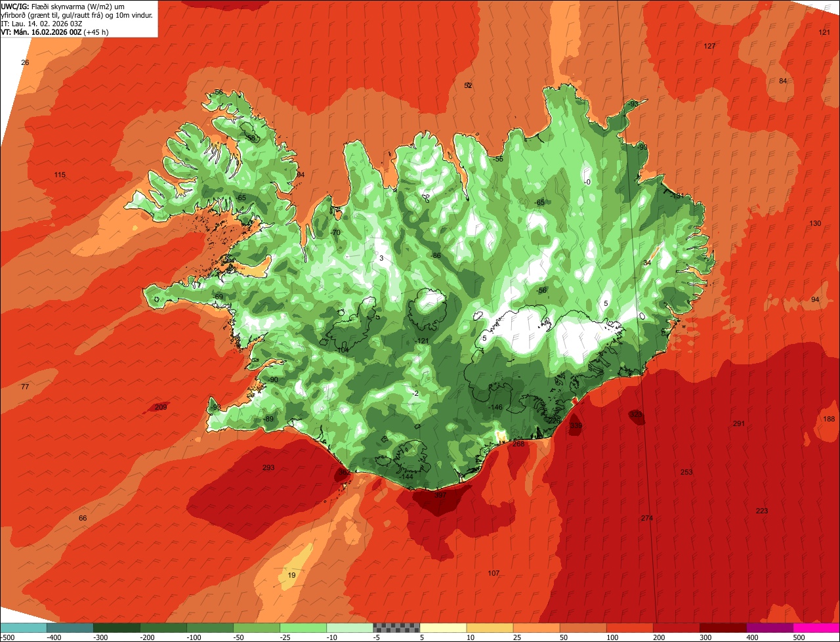Click the value 66 in the southwest sea
The width and height of the screenshot is (840, 642).
pos(83,518)
